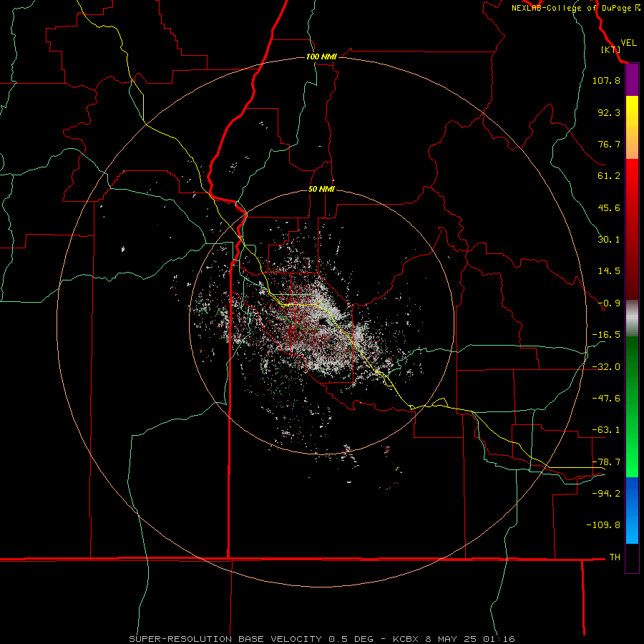Viewport: 644px width, 644px height.
Task: Click the -109.8 velocity scale value
Action: [603, 525]
